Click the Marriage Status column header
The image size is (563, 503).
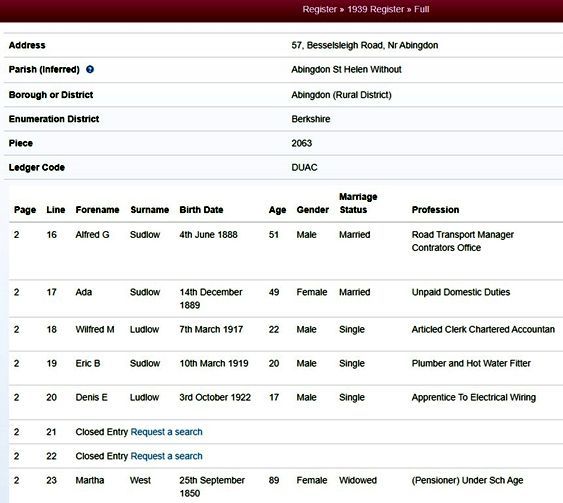point(358,203)
